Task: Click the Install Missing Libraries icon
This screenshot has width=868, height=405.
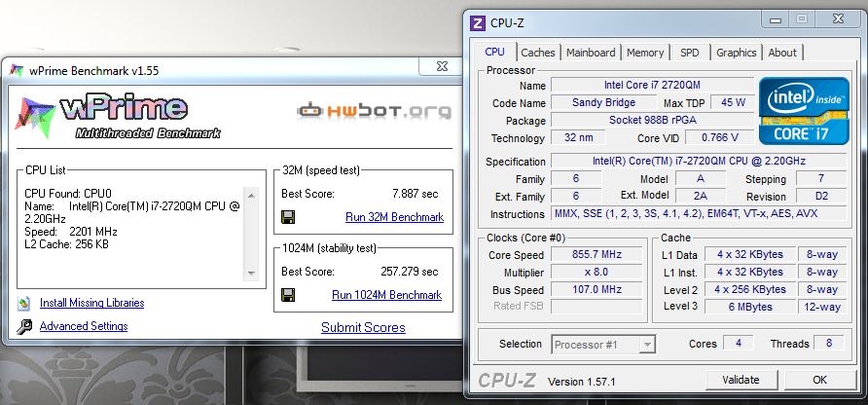Action: [x=23, y=303]
